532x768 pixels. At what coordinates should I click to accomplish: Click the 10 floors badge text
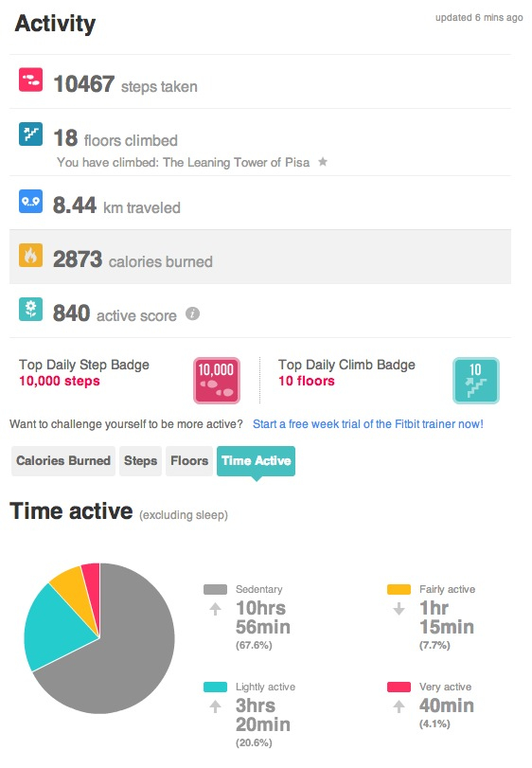(307, 381)
